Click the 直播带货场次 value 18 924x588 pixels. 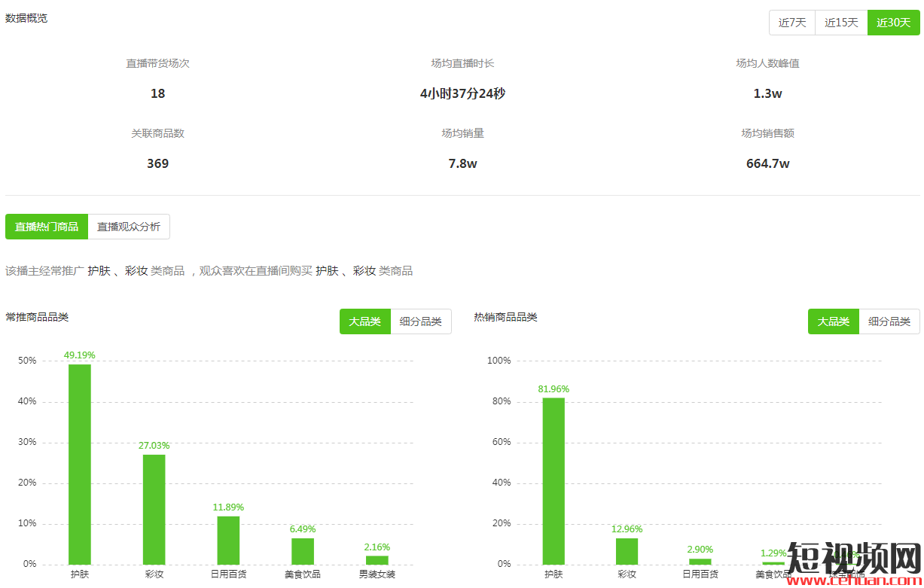click(x=157, y=94)
